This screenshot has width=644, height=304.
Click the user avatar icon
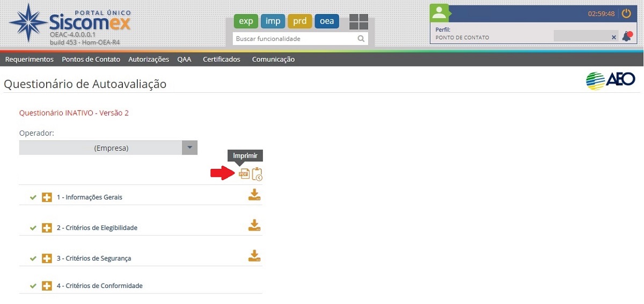click(439, 14)
